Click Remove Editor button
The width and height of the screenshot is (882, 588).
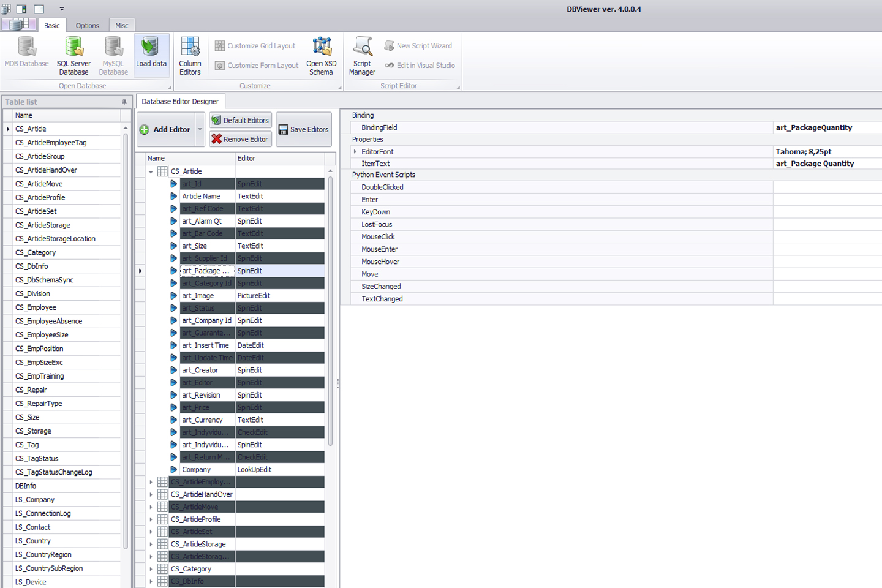[x=240, y=139]
